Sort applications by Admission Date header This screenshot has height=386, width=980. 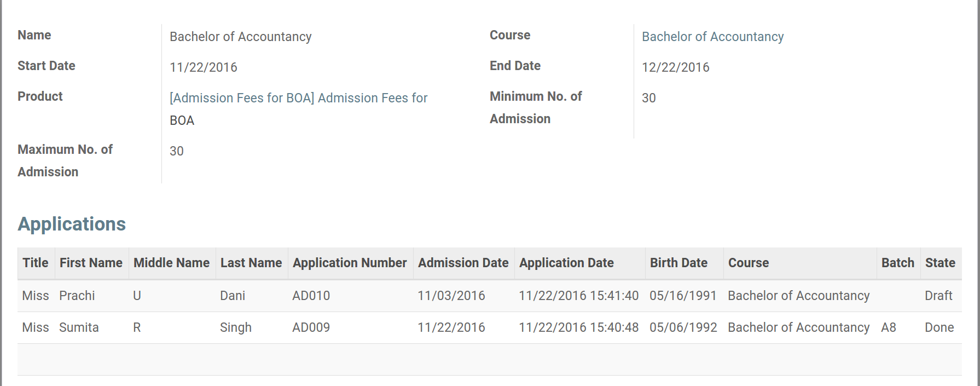[463, 263]
